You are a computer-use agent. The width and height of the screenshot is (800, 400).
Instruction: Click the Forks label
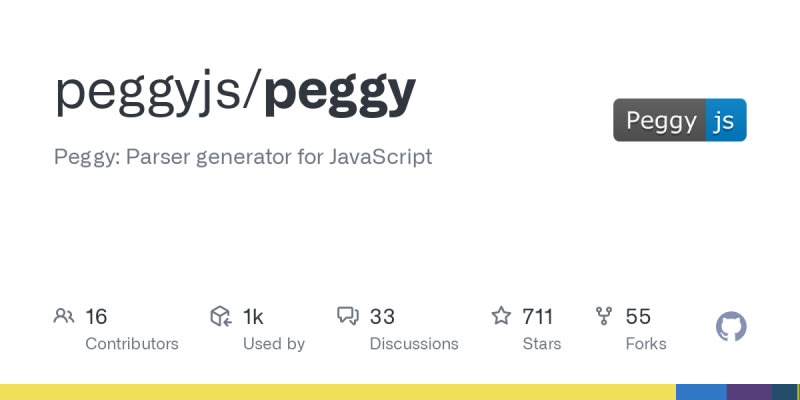(646, 343)
